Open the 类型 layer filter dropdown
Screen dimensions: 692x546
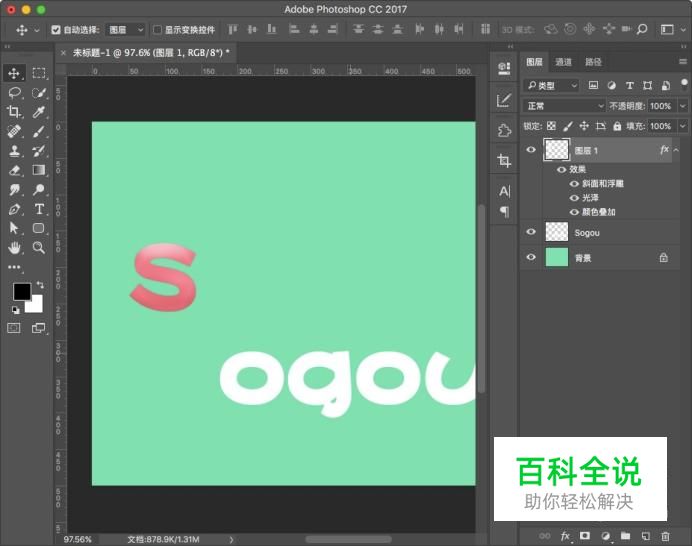[x=551, y=85]
